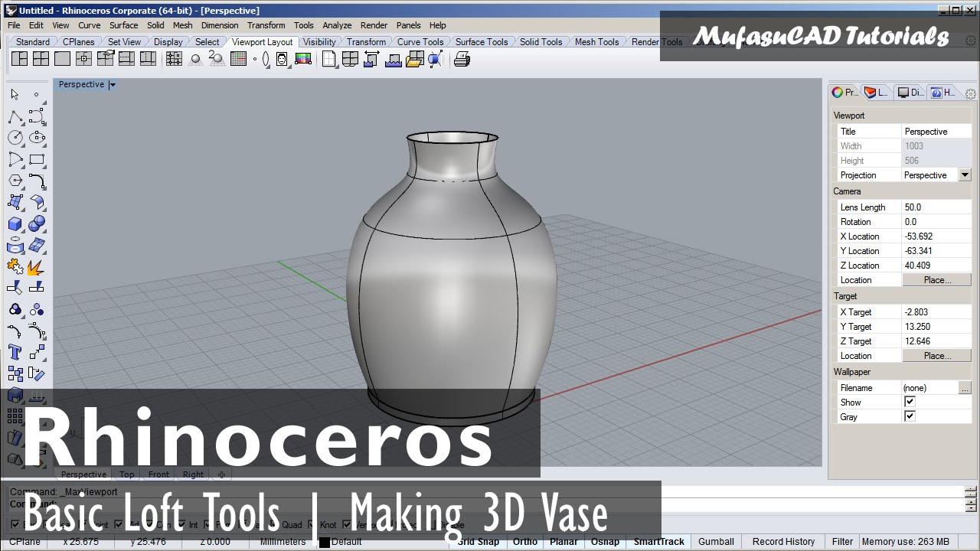Select the Ellipse tool
Screen dimensions: 980x551
[37, 138]
